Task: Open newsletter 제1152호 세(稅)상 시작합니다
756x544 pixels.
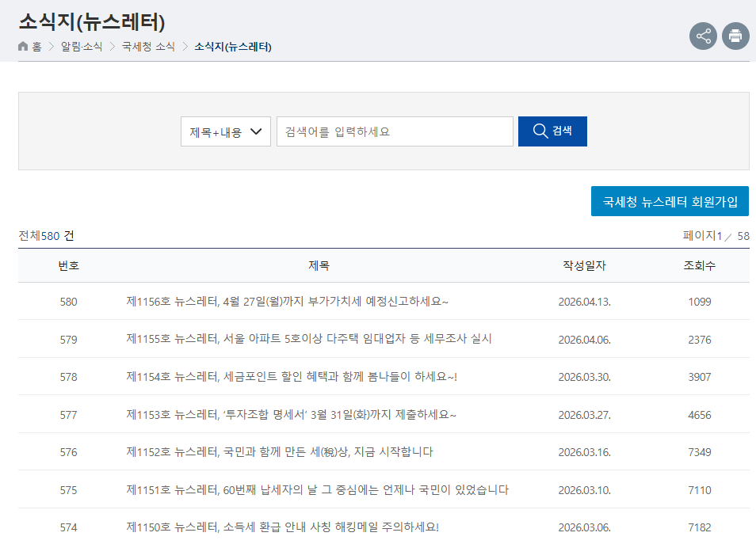Action: [x=280, y=452]
